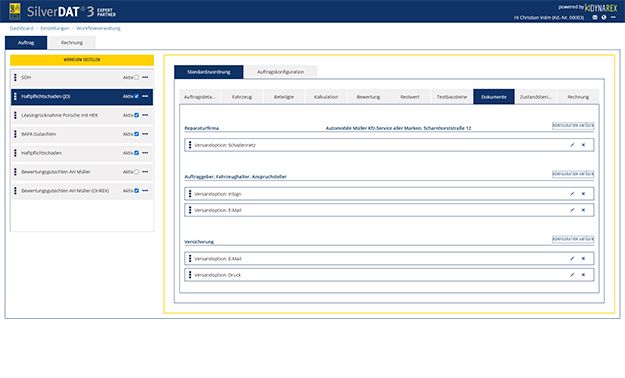Click the Versandoption: Schadennetz row text
This screenshot has width=625, height=378.
[x=225, y=145]
